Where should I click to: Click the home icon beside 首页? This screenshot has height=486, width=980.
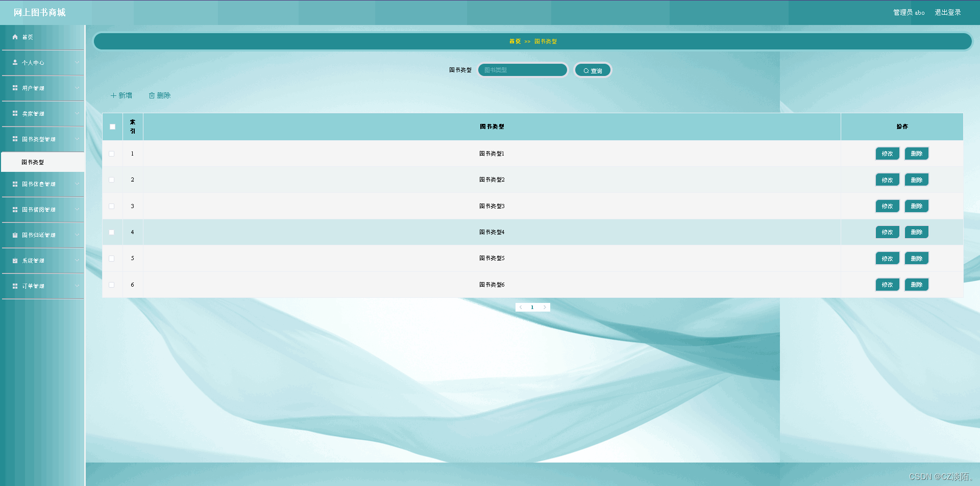point(15,37)
